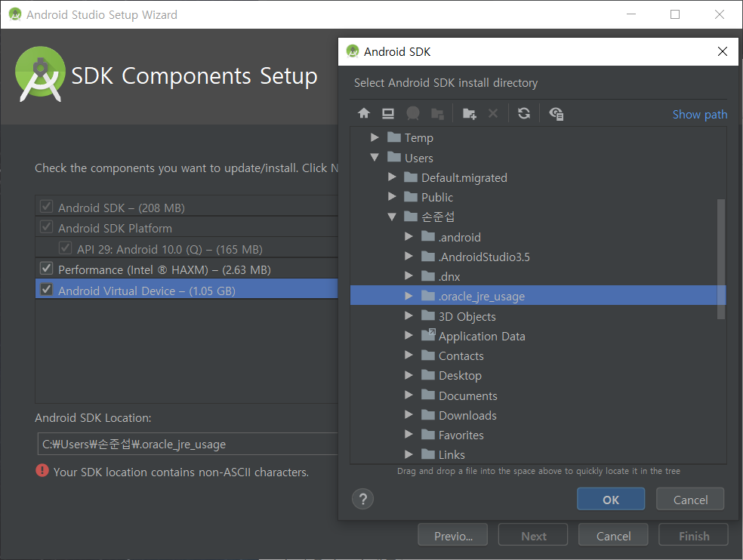Click the Android SDK dialog's robot icon
743x560 pixels.
(353, 51)
